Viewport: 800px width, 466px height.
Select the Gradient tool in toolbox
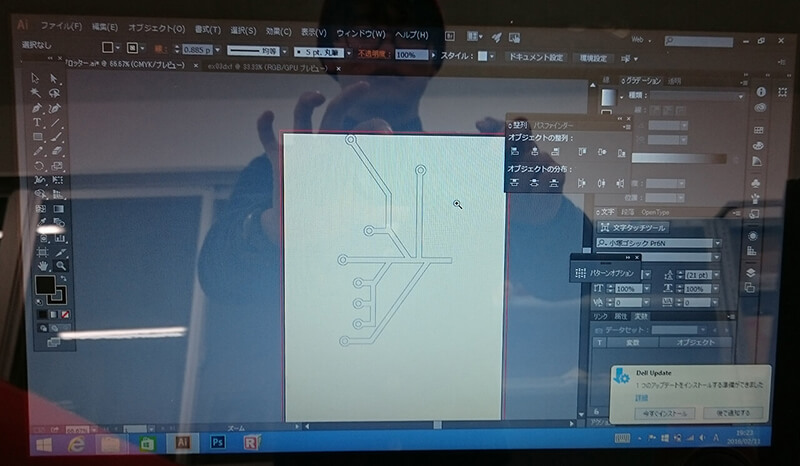[59, 209]
